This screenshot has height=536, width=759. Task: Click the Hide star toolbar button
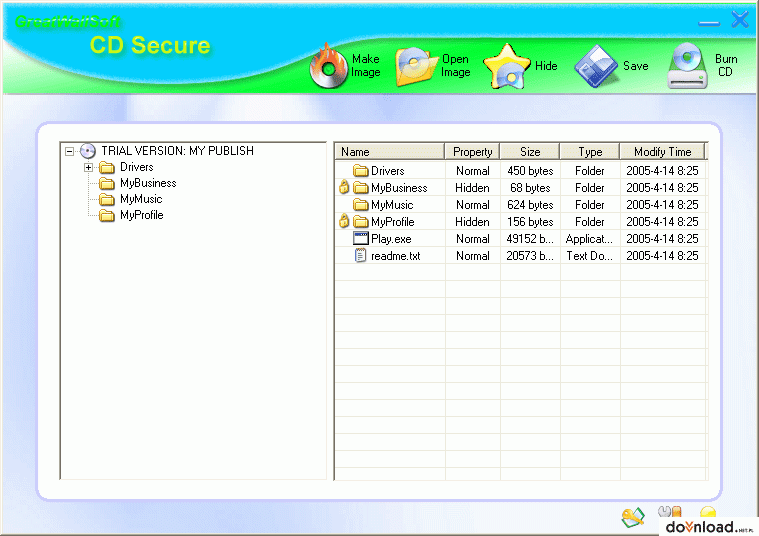pyautogui.click(x=521, y=66)
